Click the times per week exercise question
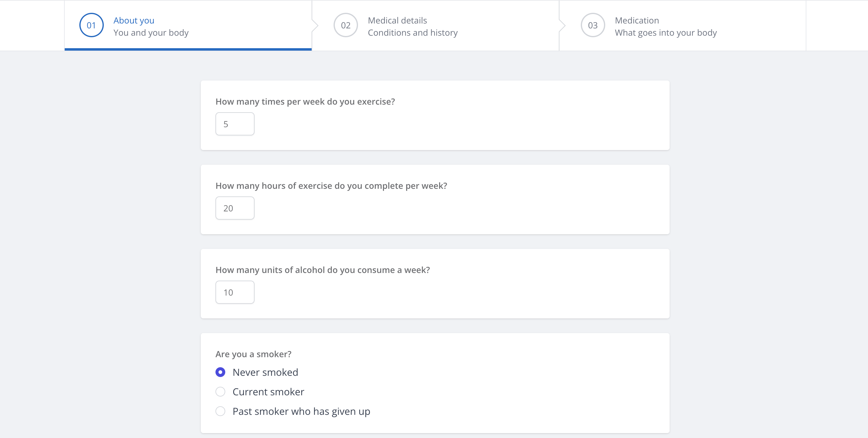Image resolution: width=868 pixels, height=438 pixels. (305, 102)
